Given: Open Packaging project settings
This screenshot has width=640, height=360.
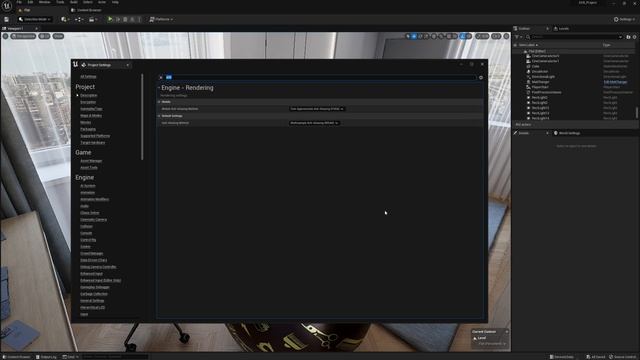Looking at the screenshot, I should (x=88, y=129).
